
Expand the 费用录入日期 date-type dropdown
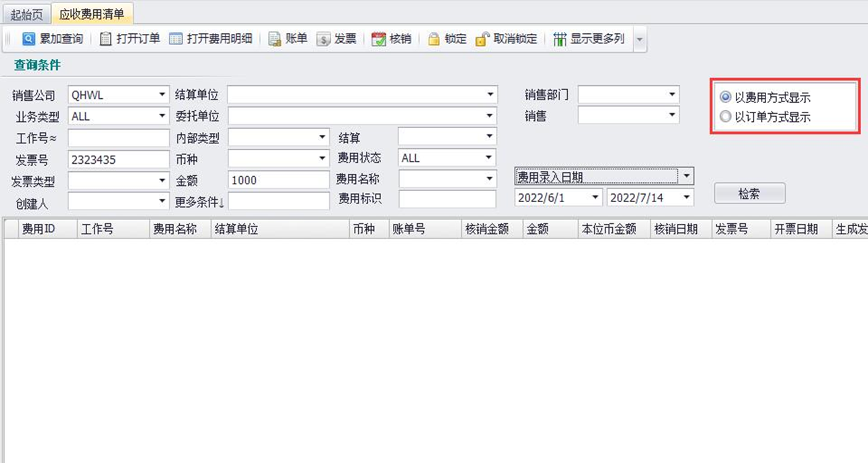(686, 177)
